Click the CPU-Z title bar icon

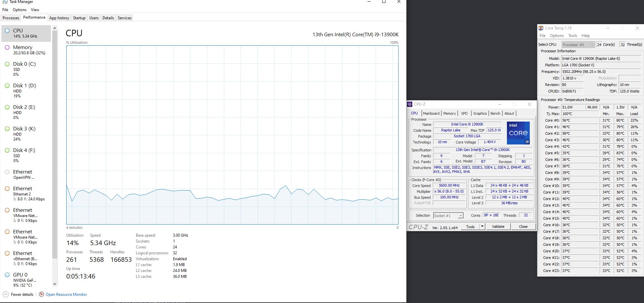pos(410,104)
